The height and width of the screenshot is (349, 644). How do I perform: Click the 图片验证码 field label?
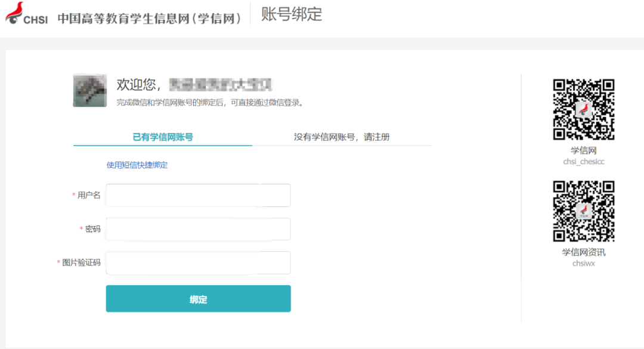click(81, 262)
